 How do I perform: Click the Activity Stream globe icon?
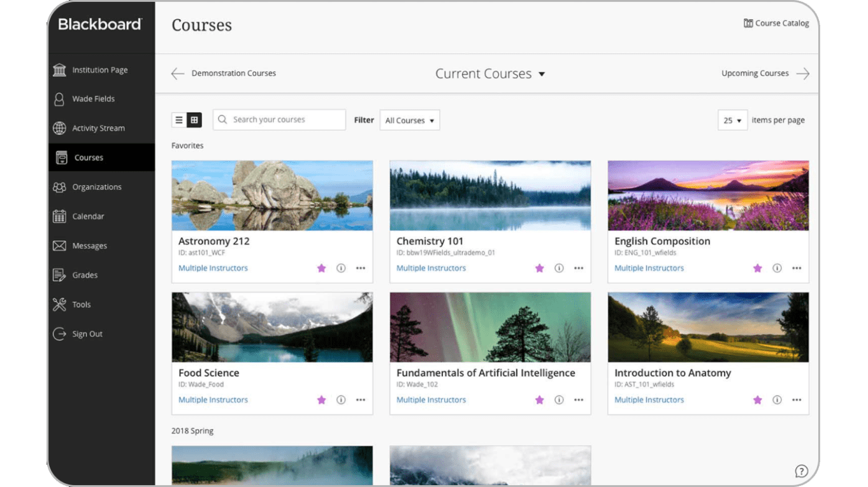click(x=59, y=128)
